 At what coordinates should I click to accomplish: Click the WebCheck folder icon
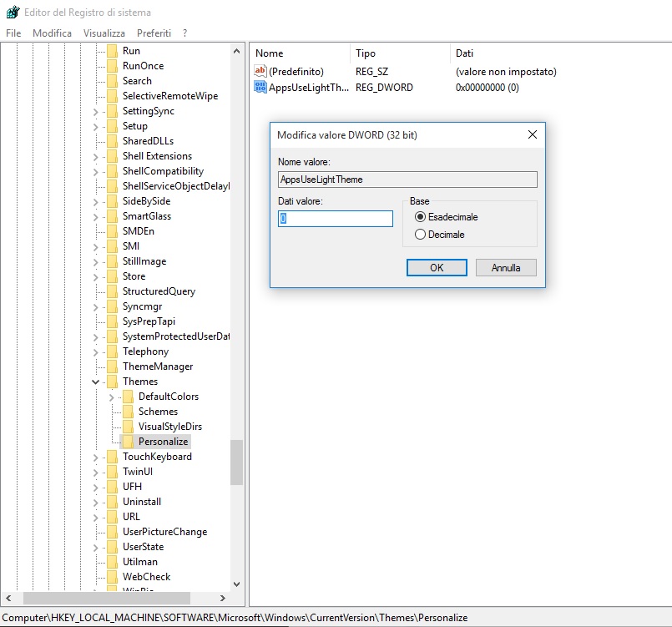(x=113, y=577)
